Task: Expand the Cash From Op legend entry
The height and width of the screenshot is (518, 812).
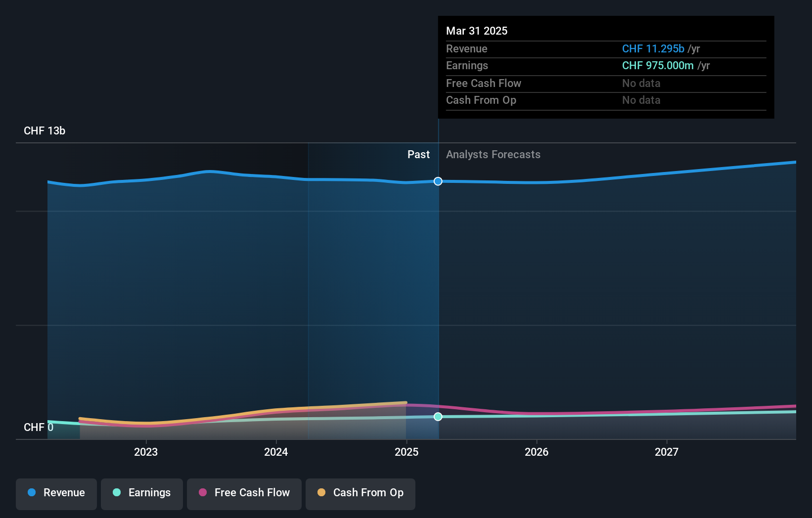Action: tap(360, 494)
